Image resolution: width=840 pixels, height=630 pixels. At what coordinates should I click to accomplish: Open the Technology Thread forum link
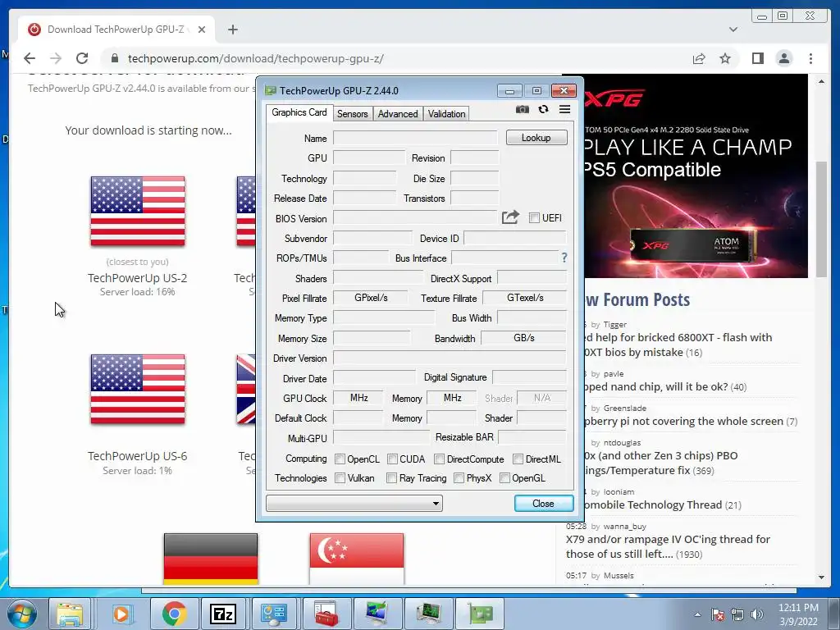pyautogui.click(x=654, y=504)
